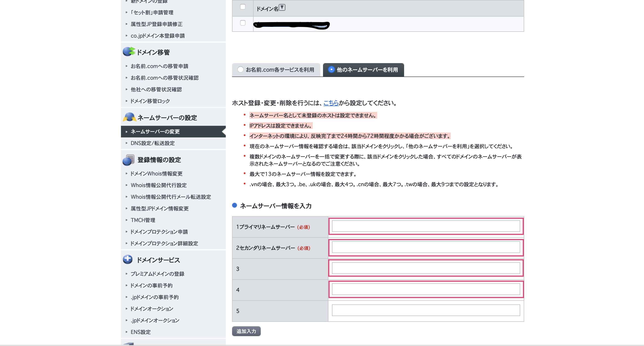Click the ネームサーバー情報を入力 heading
Screen dimensions: 644x346
pyautogui.click(x=276, y=206)
